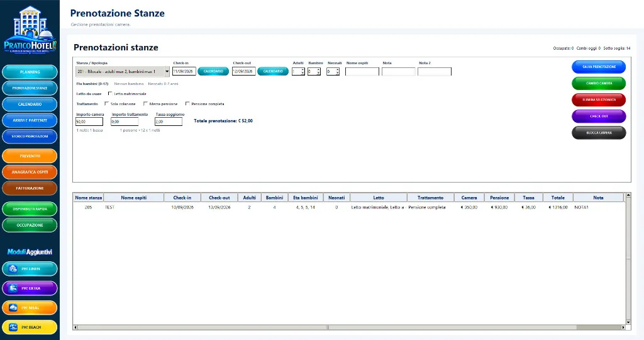
Task: Open Arrivi e Partenze section
Action: (x=30, y=120)
